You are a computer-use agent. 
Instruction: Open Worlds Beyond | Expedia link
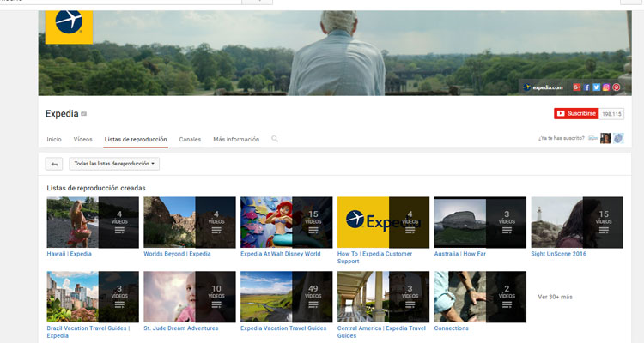[177, 254]
